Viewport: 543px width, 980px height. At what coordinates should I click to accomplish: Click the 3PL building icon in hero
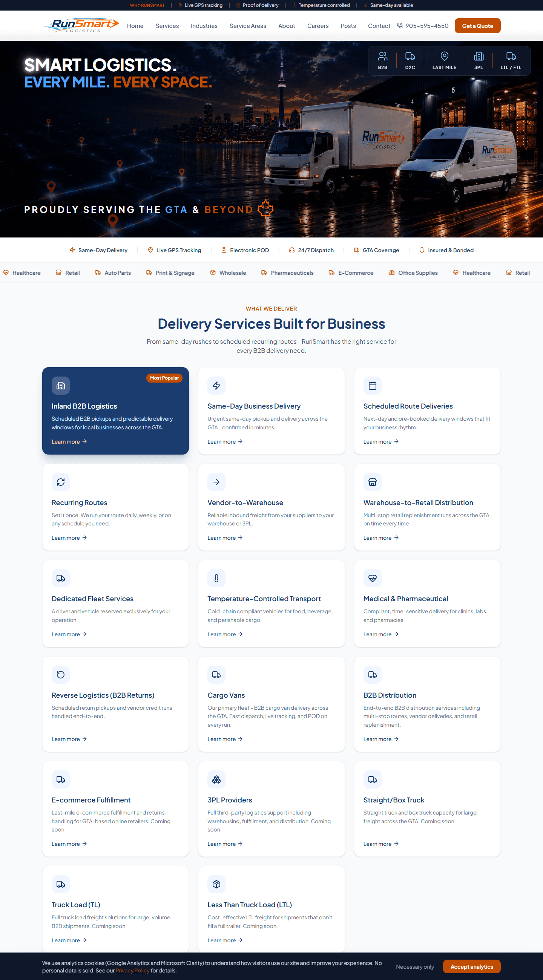[x=478, y=56]
